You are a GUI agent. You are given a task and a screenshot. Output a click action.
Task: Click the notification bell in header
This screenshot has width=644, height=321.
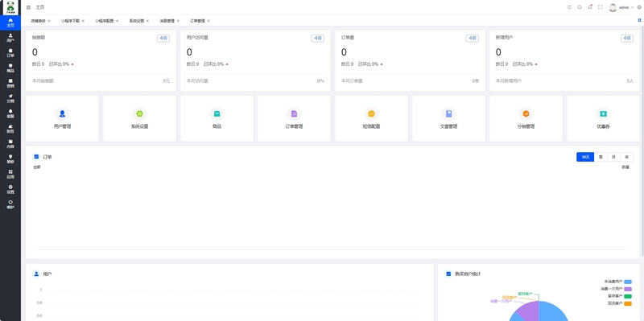(590, 7)
